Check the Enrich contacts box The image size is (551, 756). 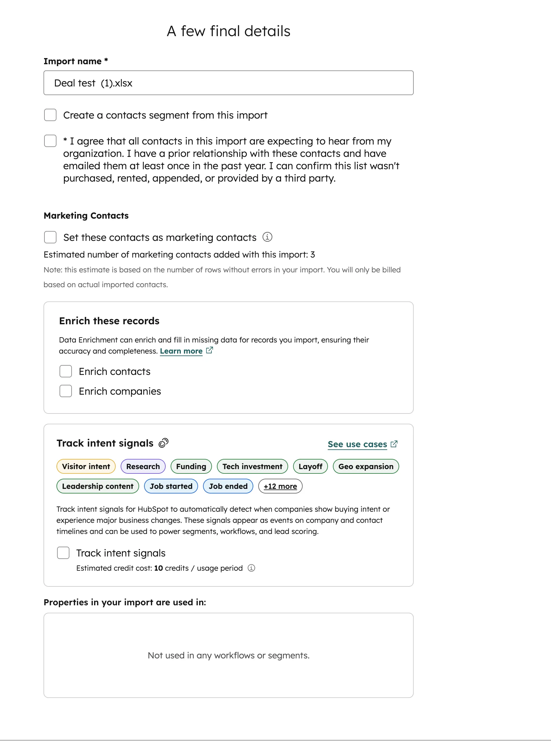click(x=66, y=371)
